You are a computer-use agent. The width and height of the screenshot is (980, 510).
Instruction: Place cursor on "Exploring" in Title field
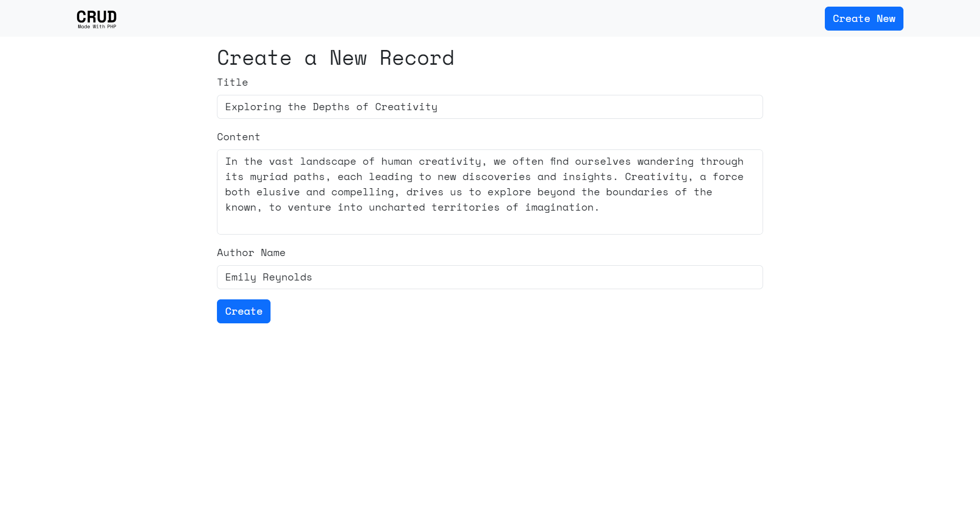253,107
